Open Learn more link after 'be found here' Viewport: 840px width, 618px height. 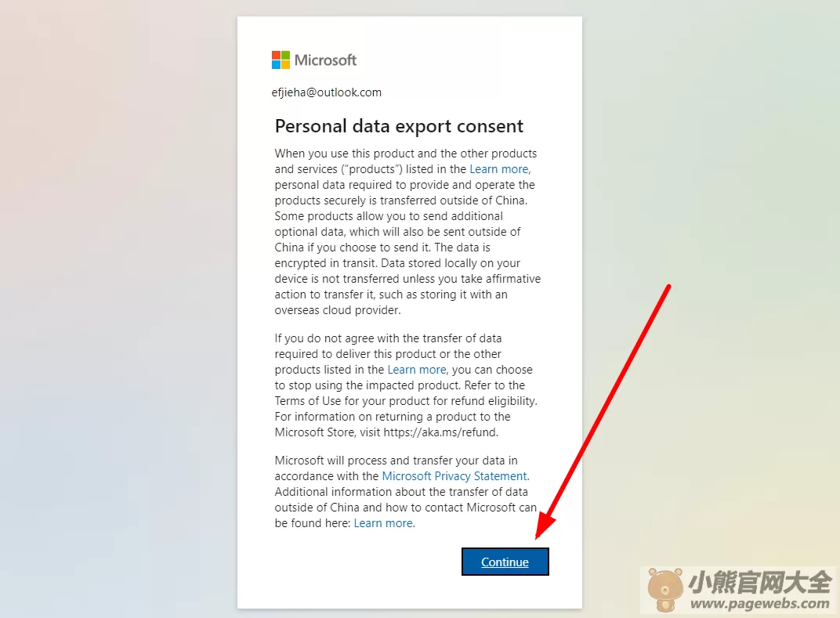point(383,523)
